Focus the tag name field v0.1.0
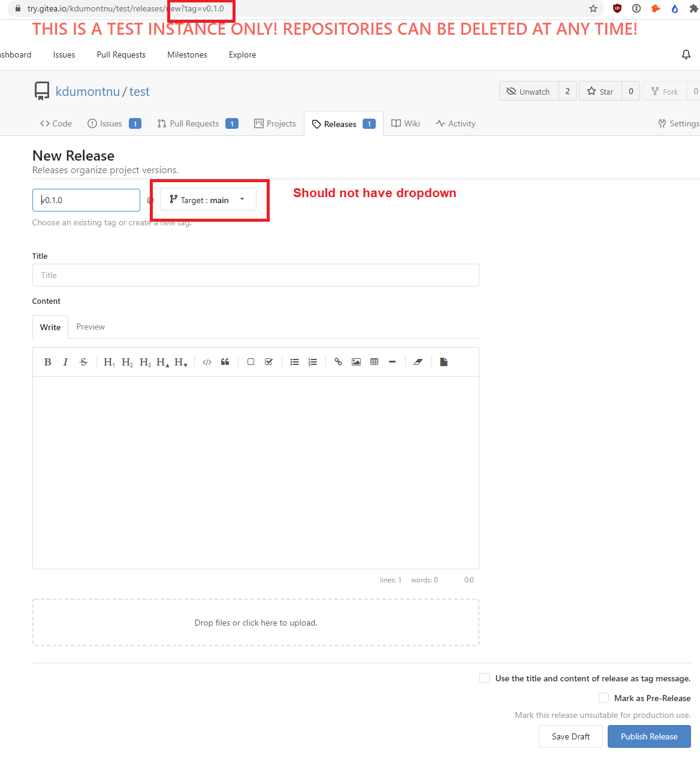Image resolution: width=700 pixels, height=758 pixels. coord(86,200)
